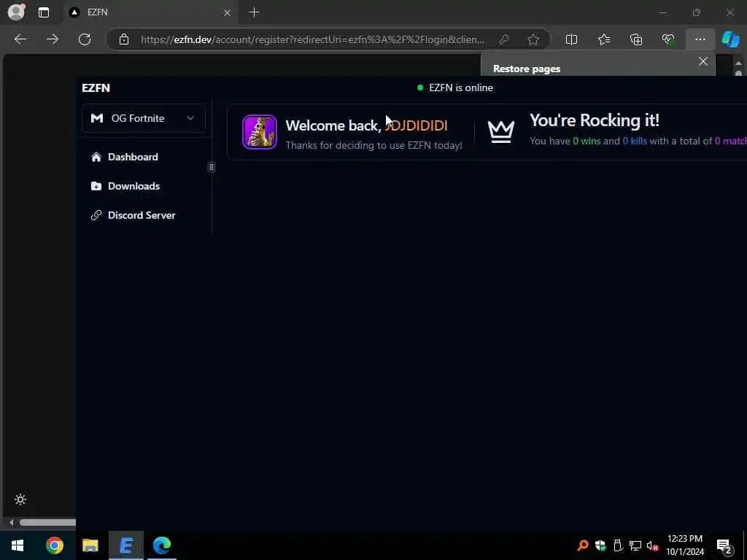The height and width of the screenshot is (560, 747).
Task: Open File Explorer from the taskbar
Action: [x=90, y=545]
